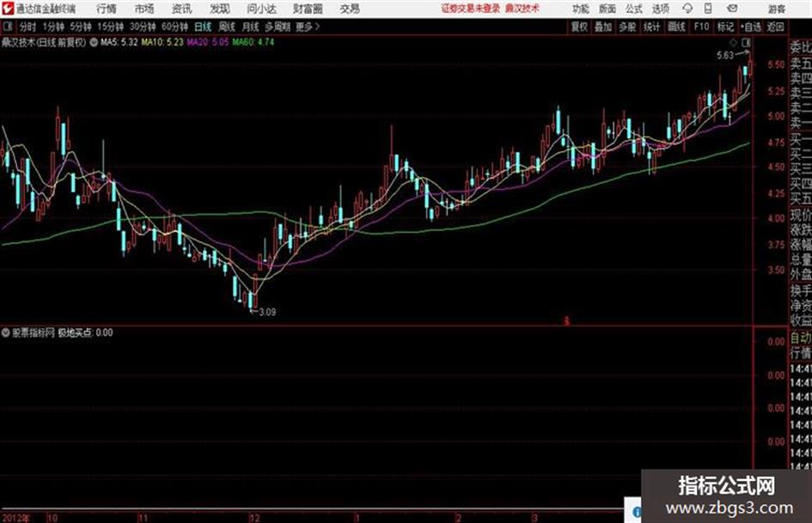Screen dimensions: 812x523
Task: Select the 日线 daily chart tab
Action: [x=203, y=27]
